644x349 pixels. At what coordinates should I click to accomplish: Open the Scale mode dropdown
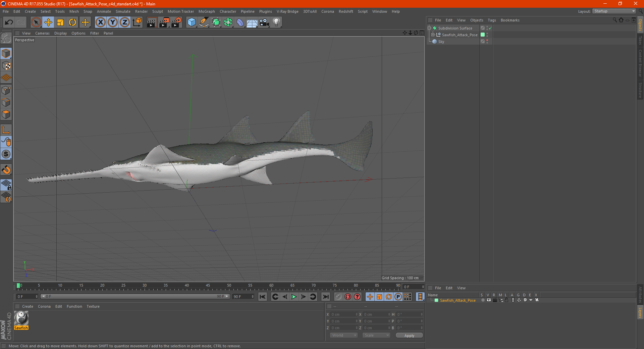(376, 335)
